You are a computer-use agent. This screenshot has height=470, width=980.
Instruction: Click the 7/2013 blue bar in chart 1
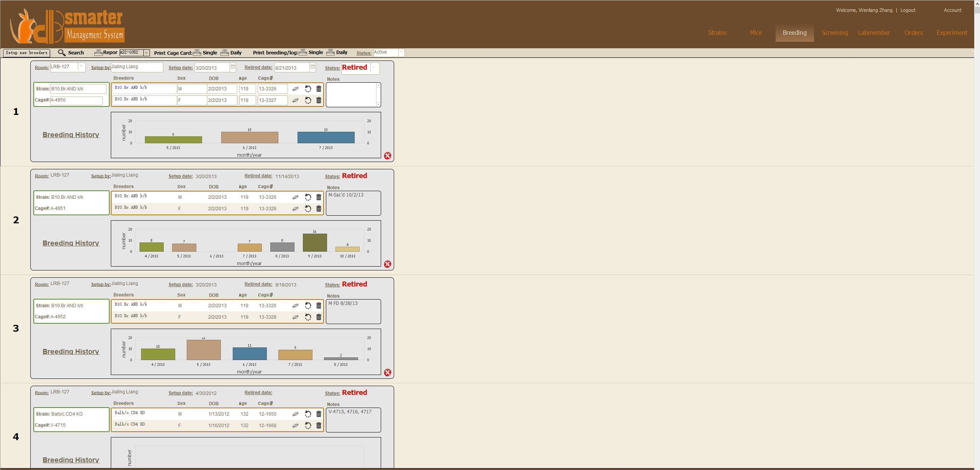click(x=326, y=138)
